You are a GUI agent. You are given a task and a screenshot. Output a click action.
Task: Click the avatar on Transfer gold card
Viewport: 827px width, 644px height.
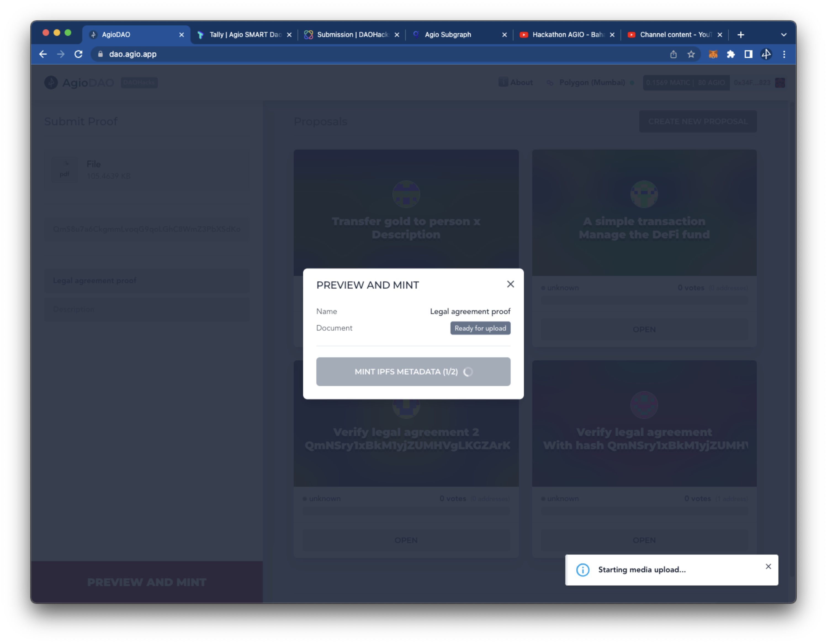pyautogui.click(x=406, y=194)
